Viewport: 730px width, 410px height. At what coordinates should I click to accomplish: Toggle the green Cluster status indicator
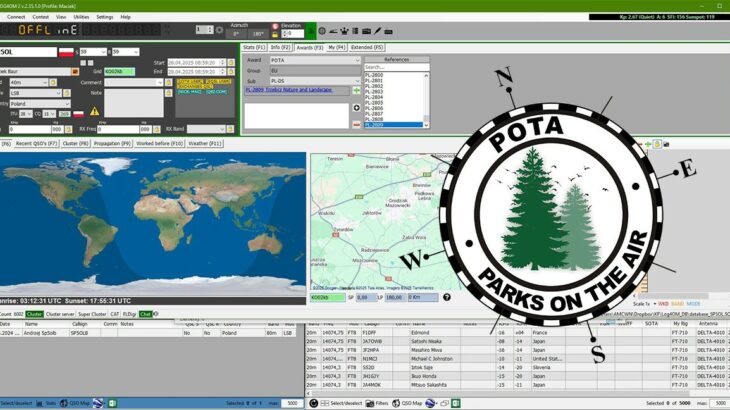[34, 314]
